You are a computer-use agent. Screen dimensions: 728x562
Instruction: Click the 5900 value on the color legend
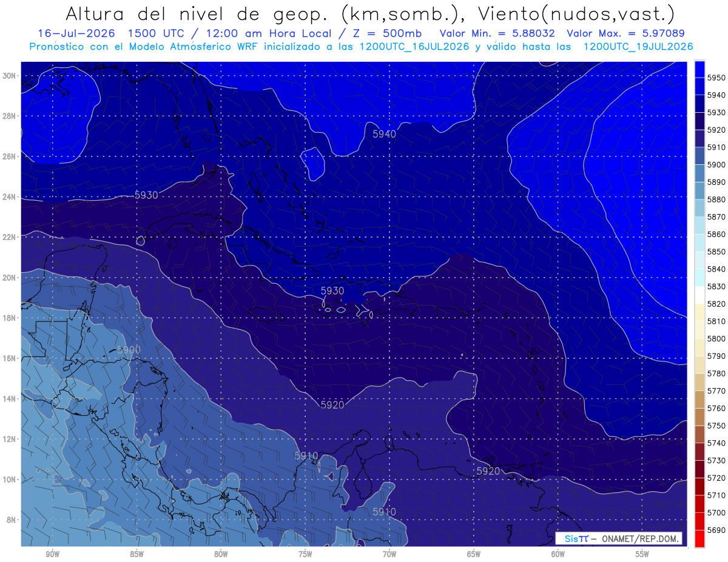[x=716, y=164]
